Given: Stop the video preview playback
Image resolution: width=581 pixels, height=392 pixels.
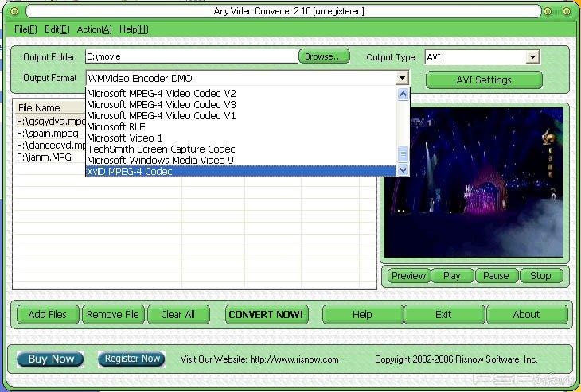Looking at the screenshot, I should [x=540, y=276].
